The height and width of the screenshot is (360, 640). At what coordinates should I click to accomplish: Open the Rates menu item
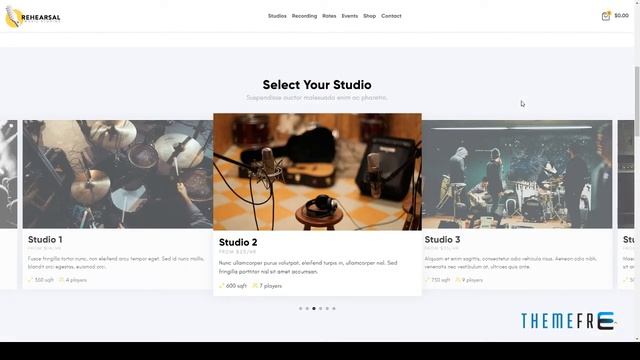click(x=329, y=16)
